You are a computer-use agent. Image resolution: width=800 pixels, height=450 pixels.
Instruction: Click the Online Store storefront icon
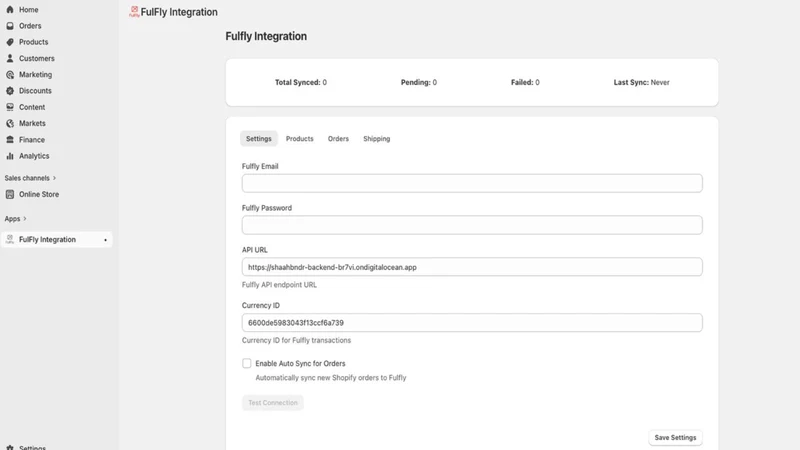point(10,194)
